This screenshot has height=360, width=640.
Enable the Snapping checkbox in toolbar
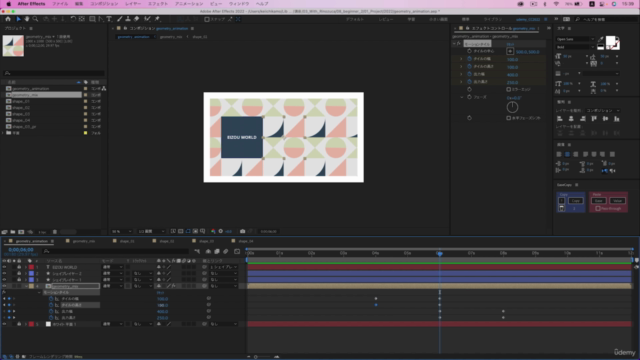coord(207,19)
